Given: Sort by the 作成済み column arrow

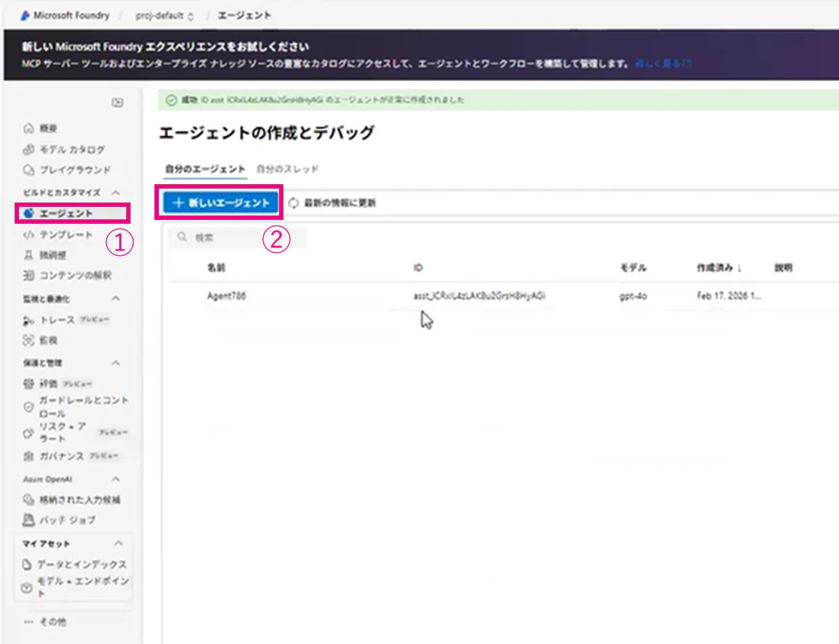Looking at the screenshot, I should [x=739, y=268].
